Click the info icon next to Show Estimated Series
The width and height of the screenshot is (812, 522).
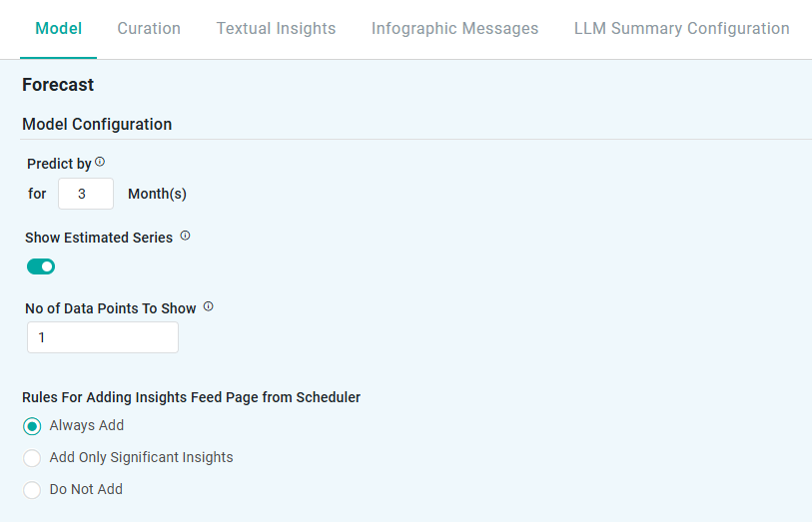pyautogui.click(x=185, y=237)
